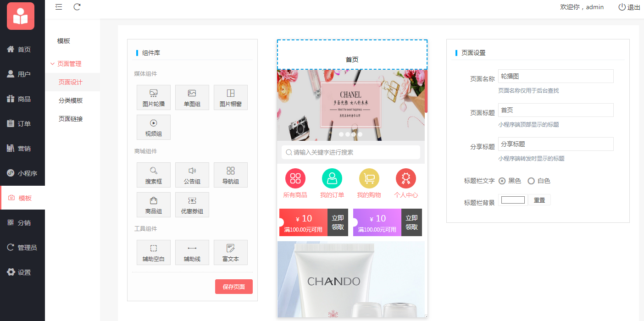Viewport: 644px width, 321px height.
Task: Add the 图片轮播 component
Action: coord(154,97)
